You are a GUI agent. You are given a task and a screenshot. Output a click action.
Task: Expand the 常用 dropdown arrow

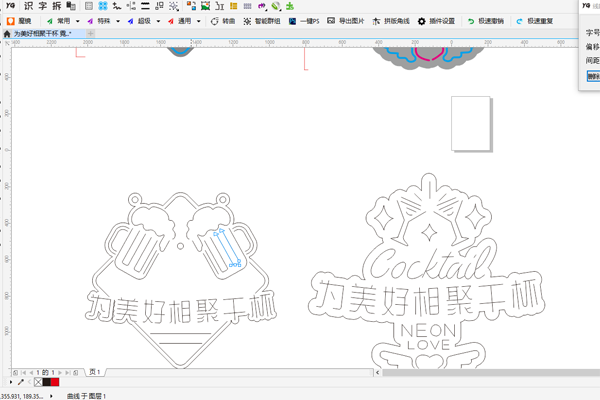click(78, 21)
